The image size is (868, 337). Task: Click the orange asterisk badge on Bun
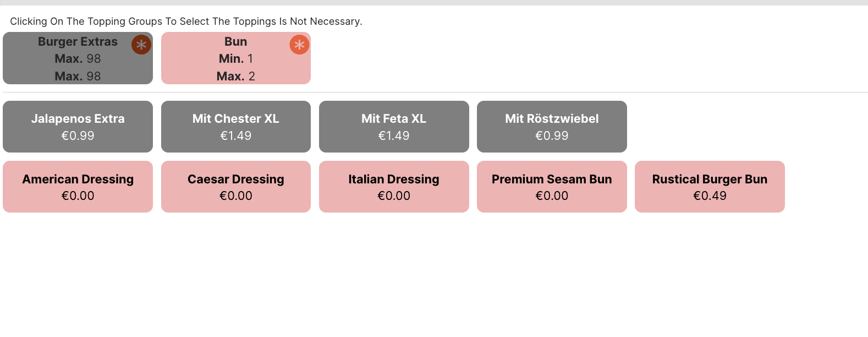coord(299,45)
